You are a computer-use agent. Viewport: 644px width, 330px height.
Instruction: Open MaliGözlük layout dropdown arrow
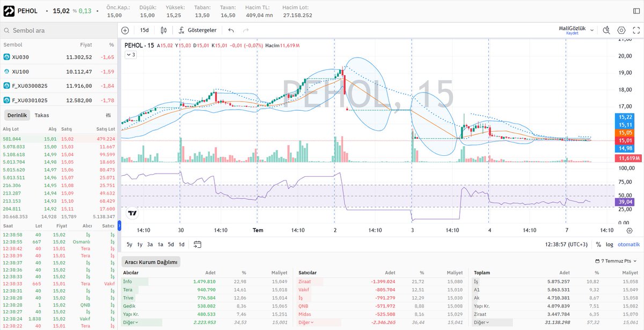592,31
